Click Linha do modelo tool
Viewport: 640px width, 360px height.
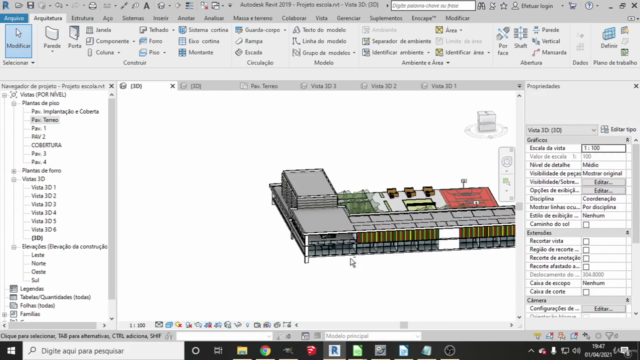click(x=320, y=41)
